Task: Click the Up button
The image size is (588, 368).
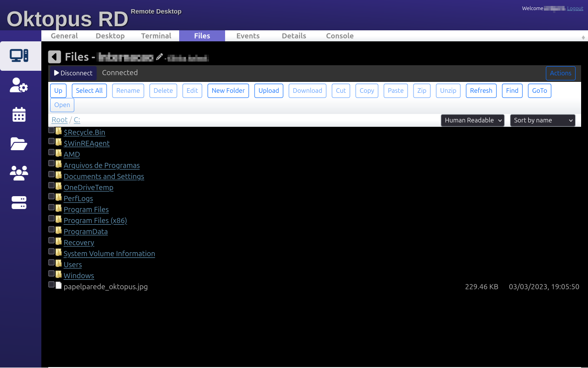Action: (58, 91)
